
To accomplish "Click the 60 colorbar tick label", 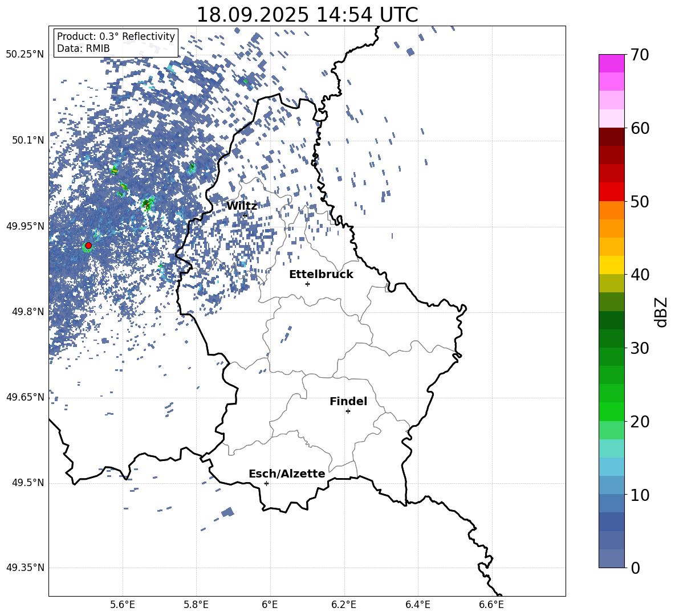I will pyautogui.click(x=640, y=128).
